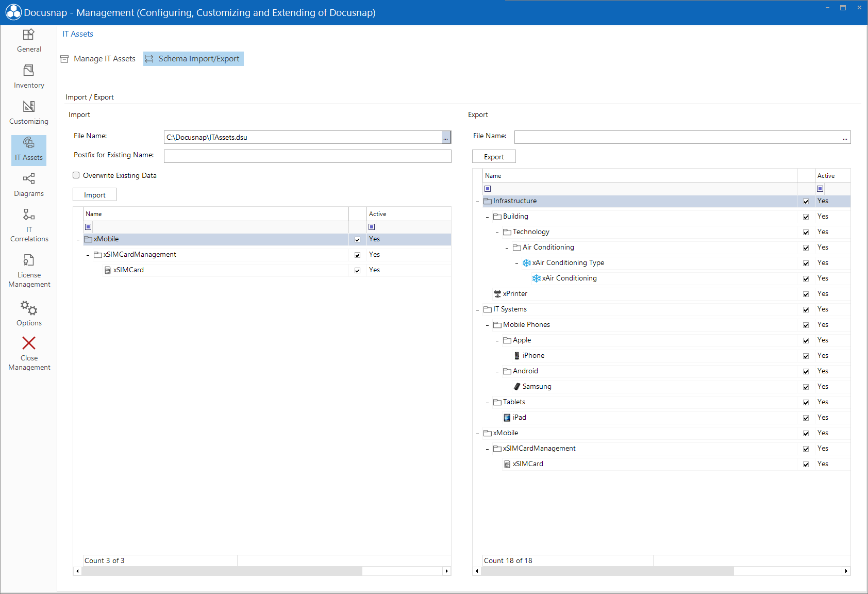Click the Export button

494,156
